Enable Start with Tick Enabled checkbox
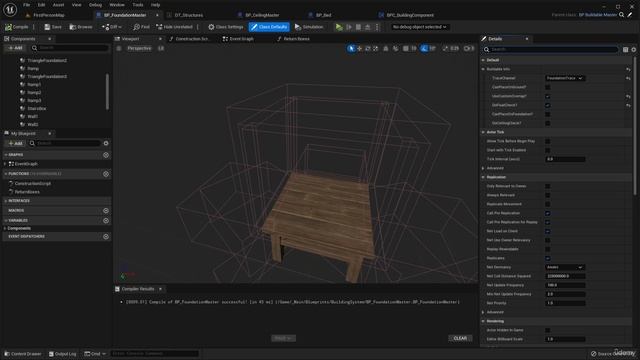The width and height of the screenshot is (640, 360). pos(548,150)
